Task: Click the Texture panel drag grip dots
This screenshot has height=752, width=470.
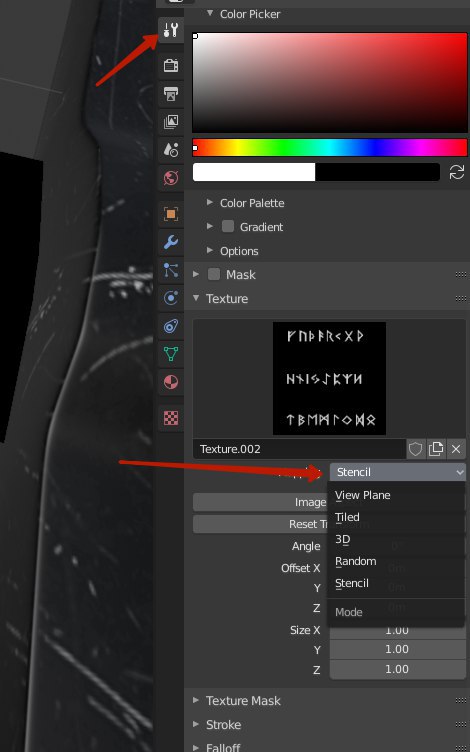Action: pos(461,298)
